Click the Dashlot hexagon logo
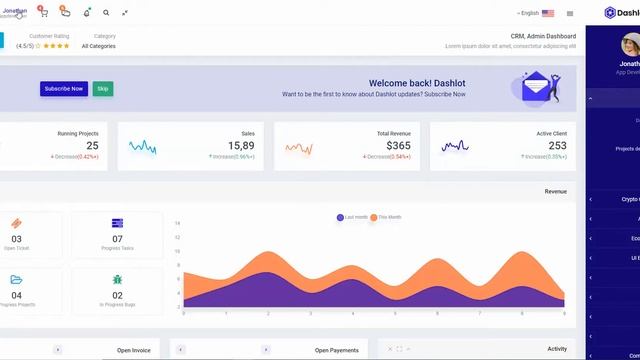640x360 pixels. 610,13
